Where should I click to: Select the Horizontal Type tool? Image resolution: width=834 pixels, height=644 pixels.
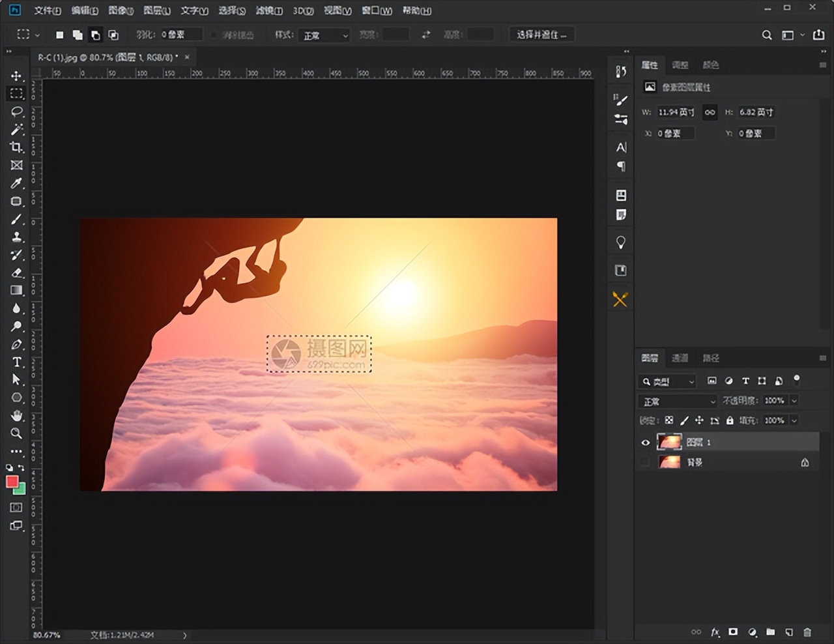16,362
